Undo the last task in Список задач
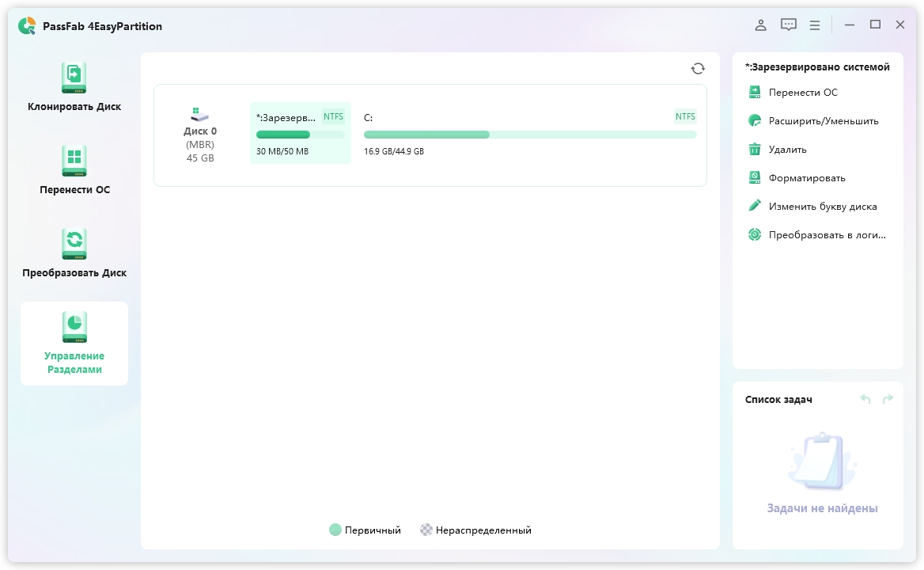The height and width of the screenshot is (570, 924). pos(865,400)
